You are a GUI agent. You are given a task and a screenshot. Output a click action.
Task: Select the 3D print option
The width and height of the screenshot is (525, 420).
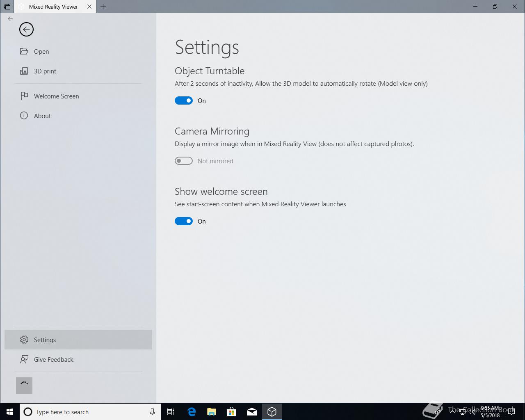click(78, 71)
